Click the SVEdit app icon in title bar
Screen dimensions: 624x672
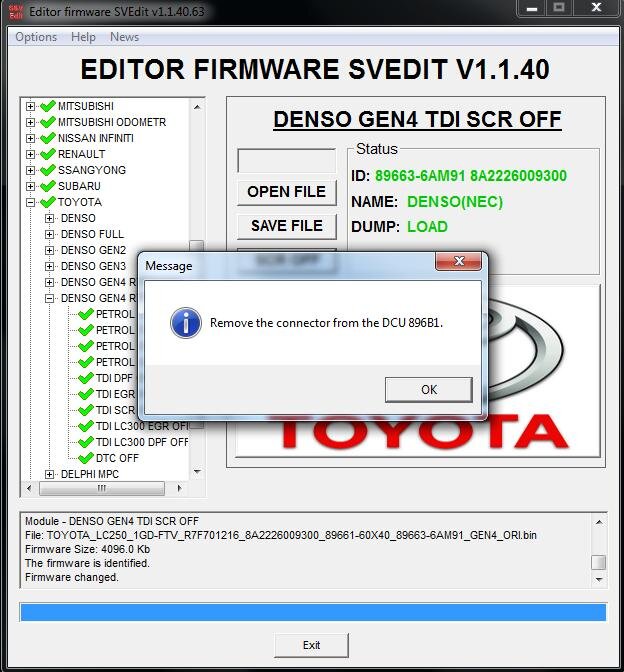coord(16,12)
